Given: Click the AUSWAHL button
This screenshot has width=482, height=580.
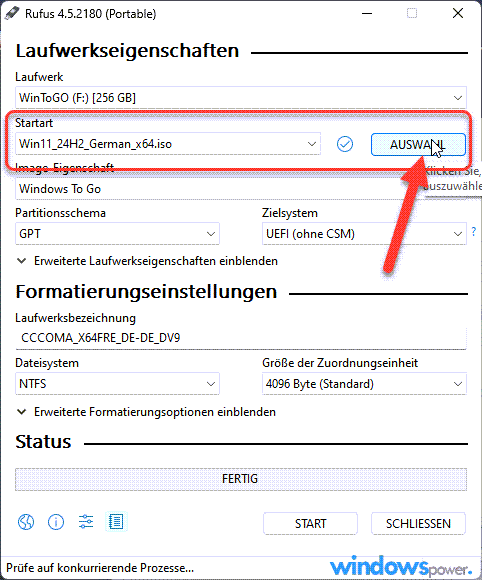Looking at the screenshot, I should (x=418, y=145).
